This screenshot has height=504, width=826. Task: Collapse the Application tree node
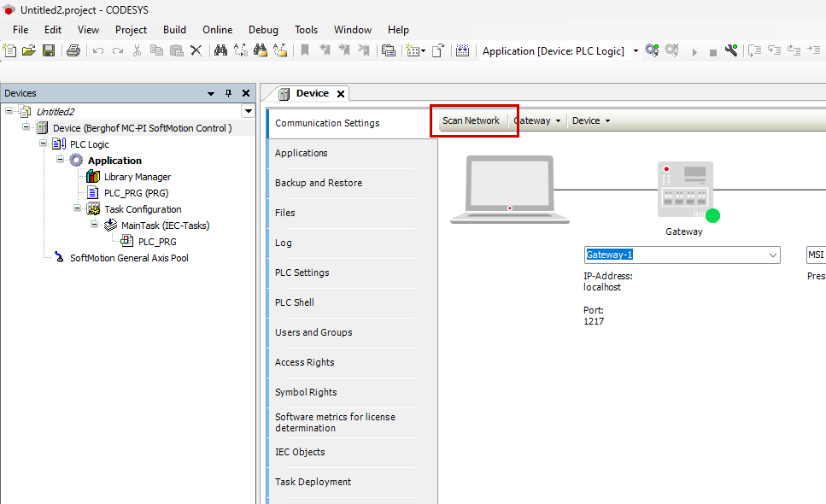60,159
